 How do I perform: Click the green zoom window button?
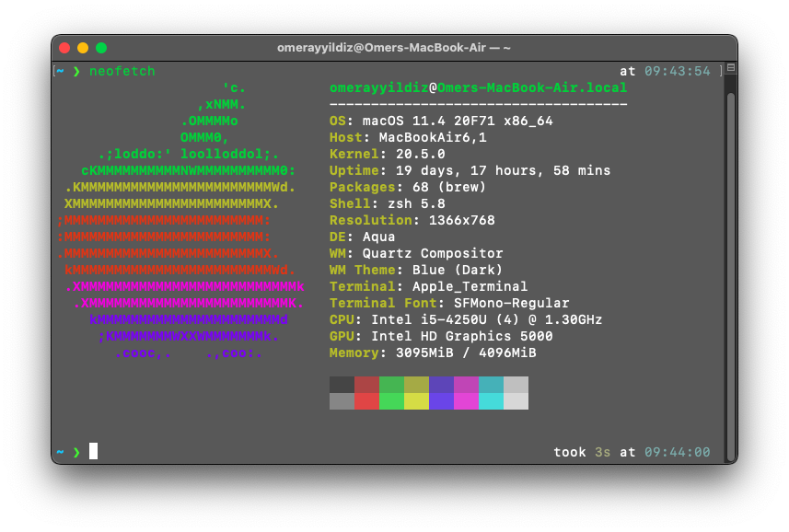coord(101,48)
